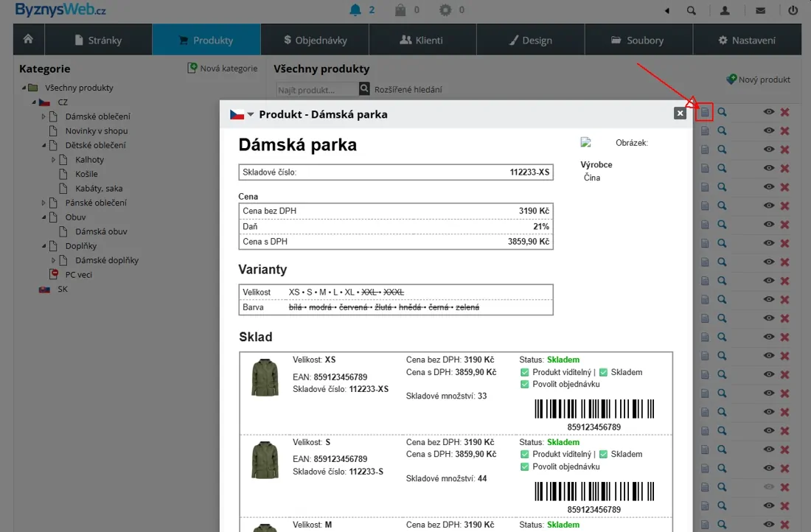Click the page icon beside Košile
This screenshot has height=532, width=811.
(x=63, y=174)
